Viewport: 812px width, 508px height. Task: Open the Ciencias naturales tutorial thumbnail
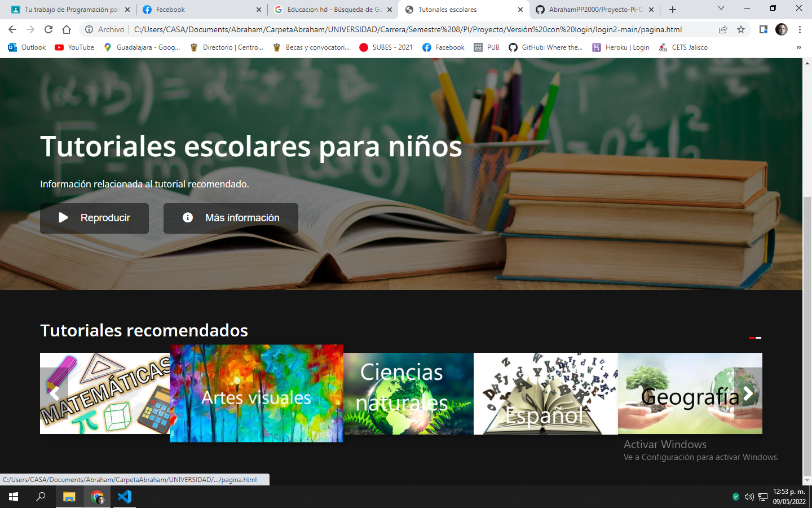click(x=409, y=393)
